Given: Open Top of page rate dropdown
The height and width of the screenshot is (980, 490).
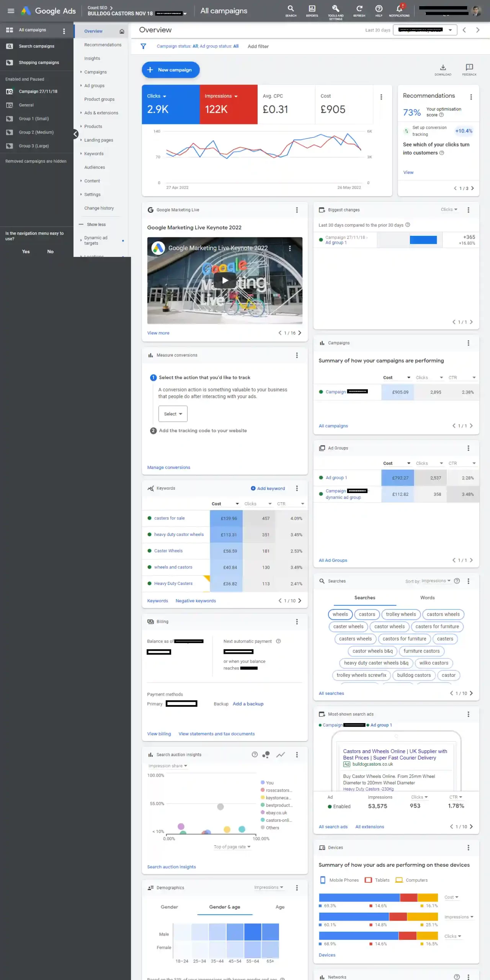Looking at the screenshot, I should click(x=232, y=847).
